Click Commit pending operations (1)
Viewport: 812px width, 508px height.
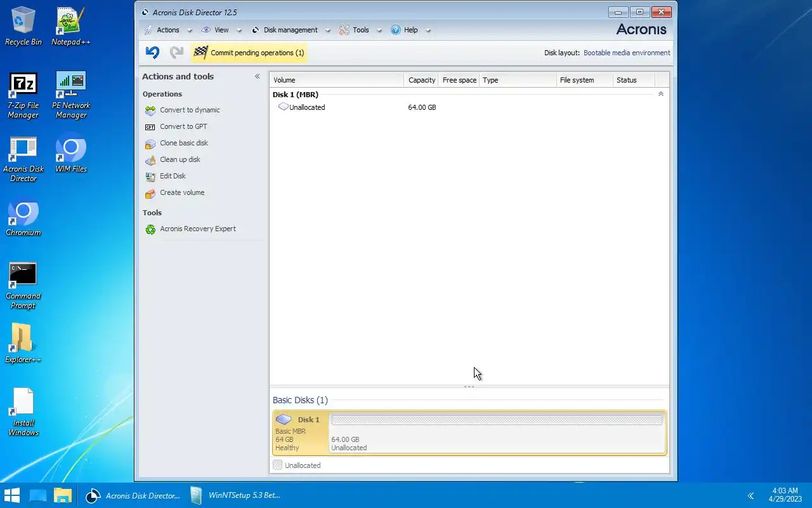249,53
